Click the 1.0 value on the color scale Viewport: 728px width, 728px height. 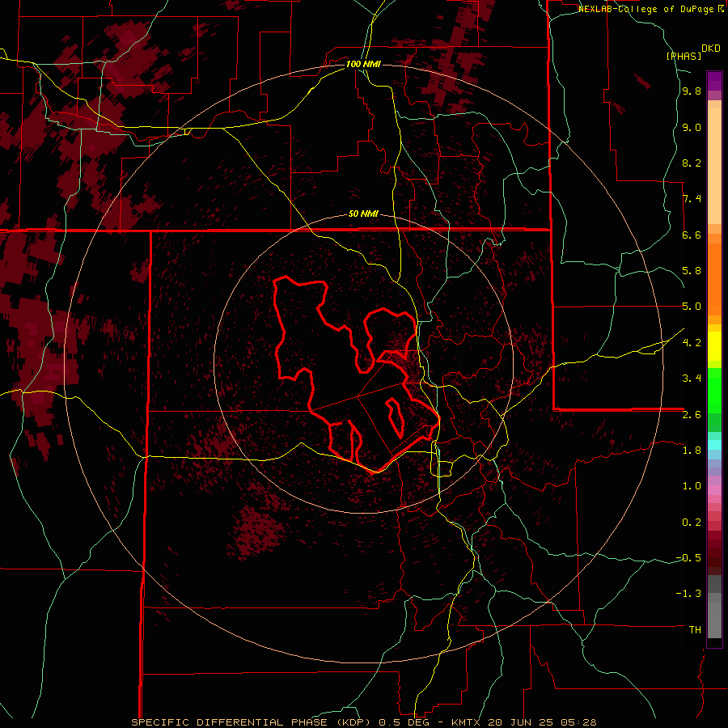coord(692,486)
